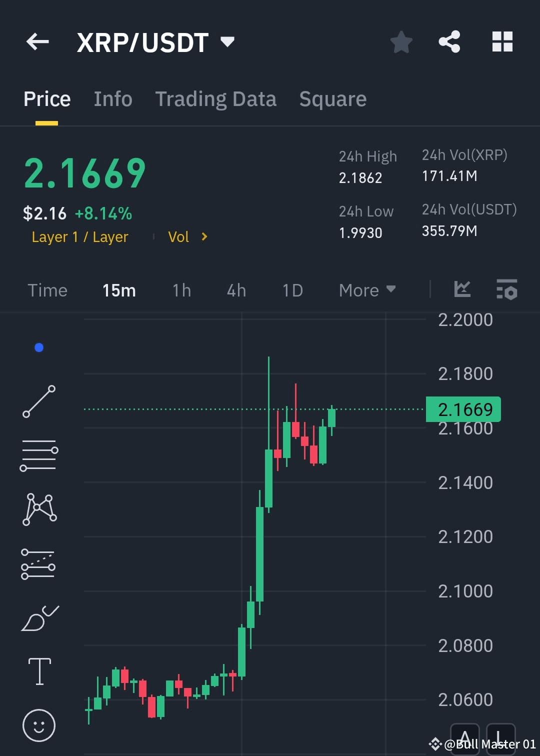
Task: Open the emoji sticker tool
Action: tap(39, 725)
